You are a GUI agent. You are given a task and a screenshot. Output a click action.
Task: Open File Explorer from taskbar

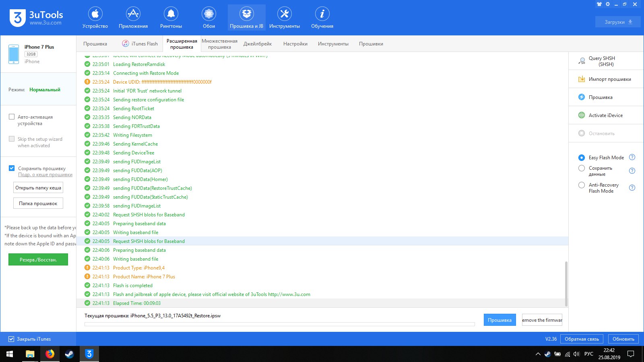pos(30,354)
